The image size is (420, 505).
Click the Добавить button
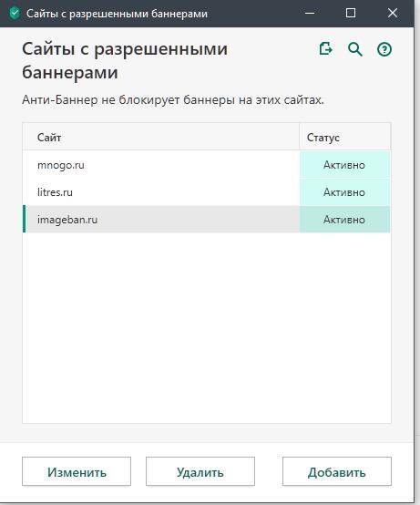[x=337, y=471]
